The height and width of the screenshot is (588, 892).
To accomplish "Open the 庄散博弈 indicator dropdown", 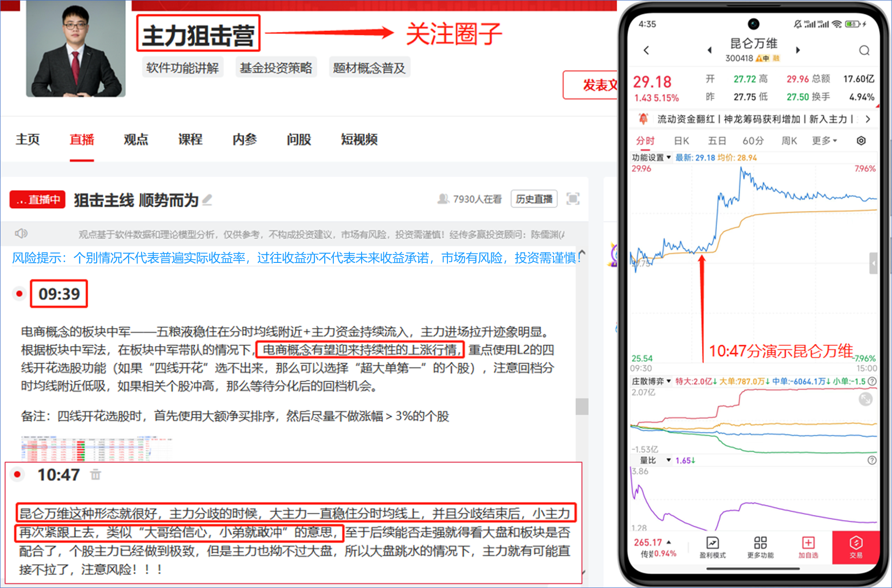I will pyautogui.click(x=651, y=381).
